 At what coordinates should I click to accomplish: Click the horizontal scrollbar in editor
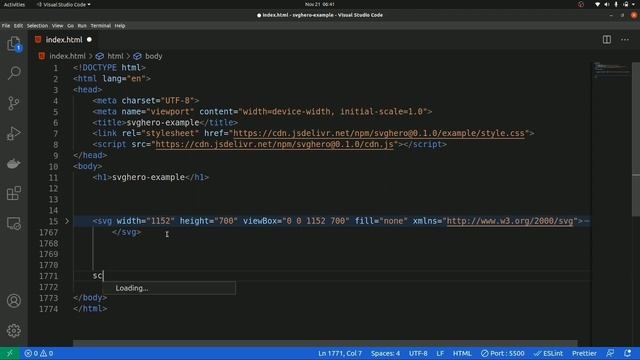coord(325,343)
